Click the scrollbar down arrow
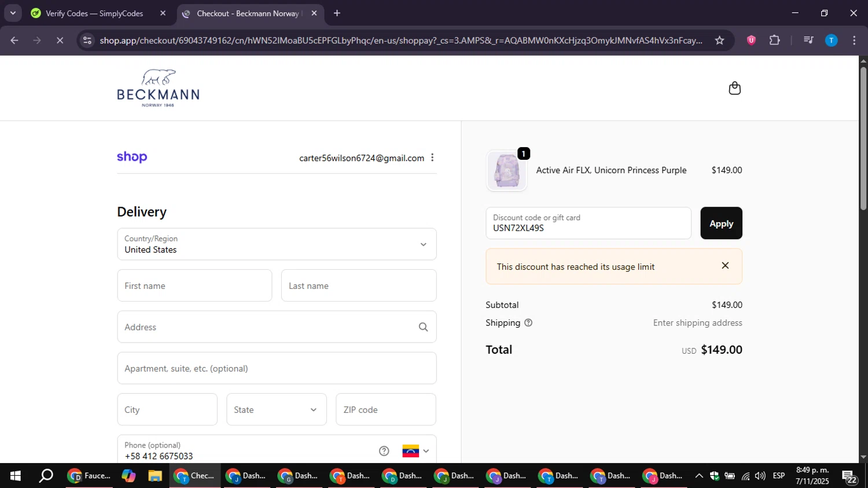Viewport: 868px width, 488px height. pos(863,457)
